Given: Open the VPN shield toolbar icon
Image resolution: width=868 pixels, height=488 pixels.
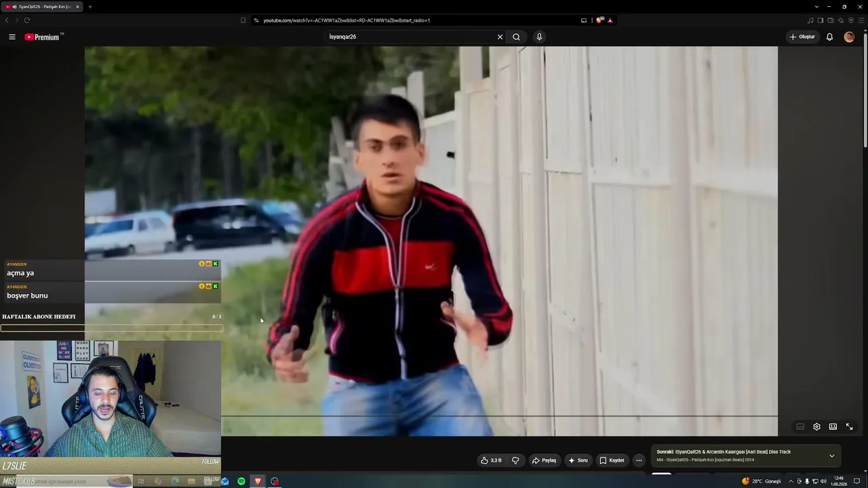Looking at the screenshot, I should (851, 20).
